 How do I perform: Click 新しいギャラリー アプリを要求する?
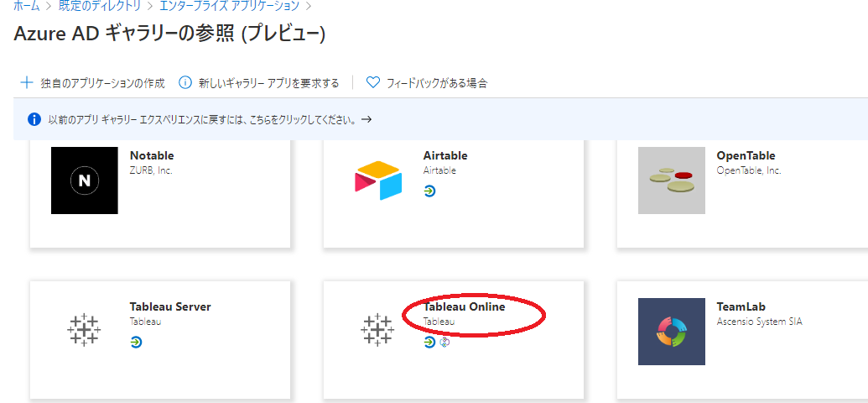[x=268, y=83]
